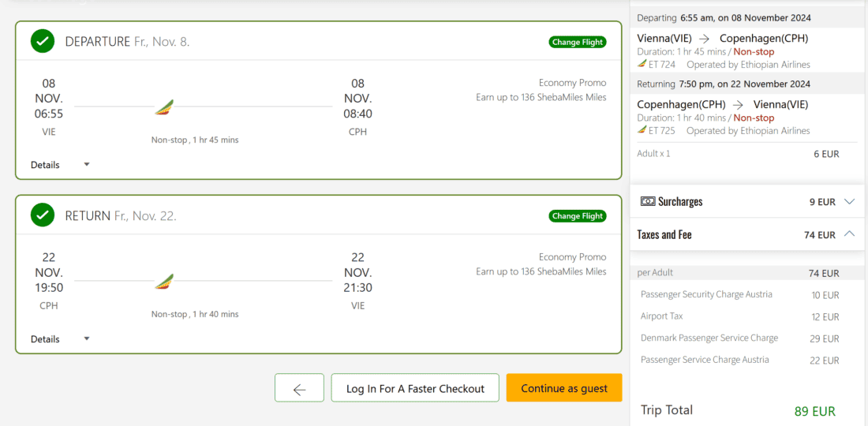Click the Ethiopian Airlines logo on departure flight
This screenshot has height=426, width=868.
tap(164, 107)
